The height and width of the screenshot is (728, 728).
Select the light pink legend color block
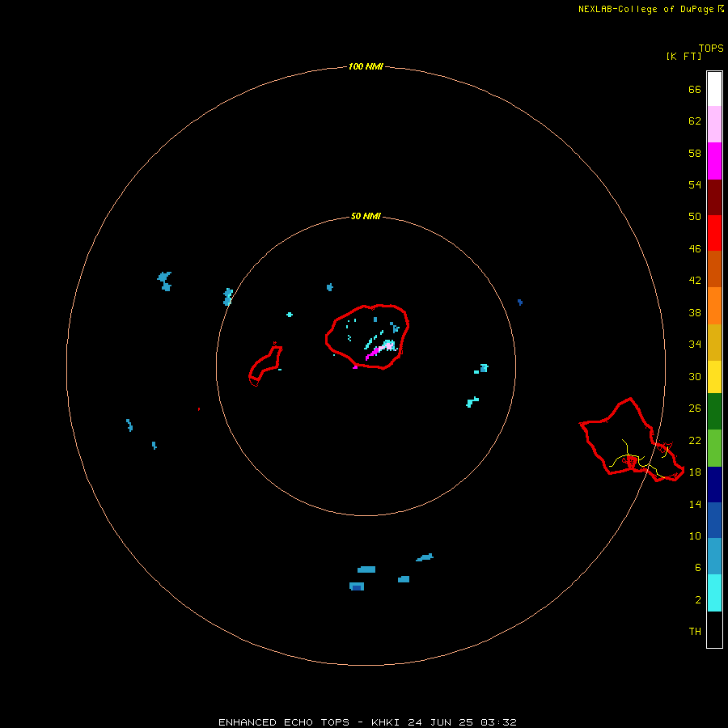coord(714,124)
